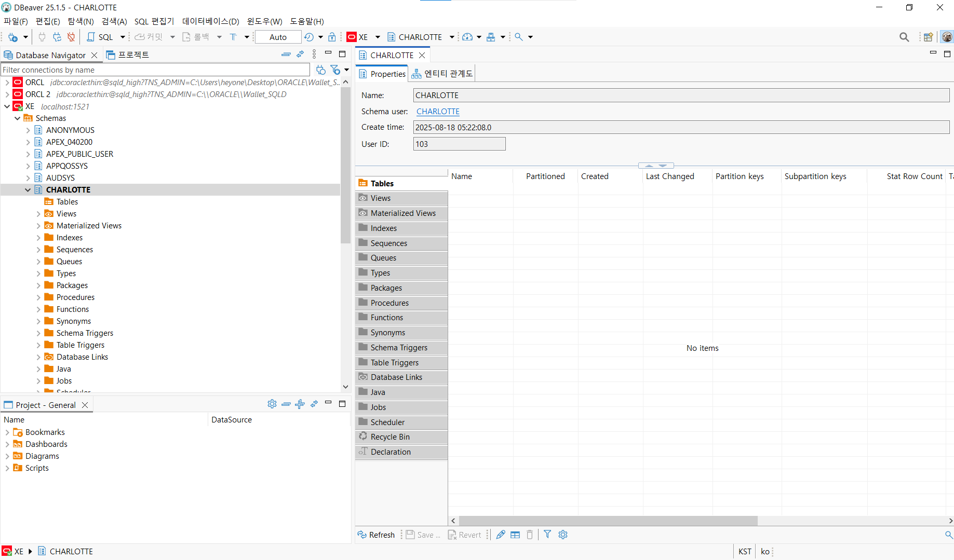
Task: Click the global search magnifier at top right
Action: (x=904, y=37)
